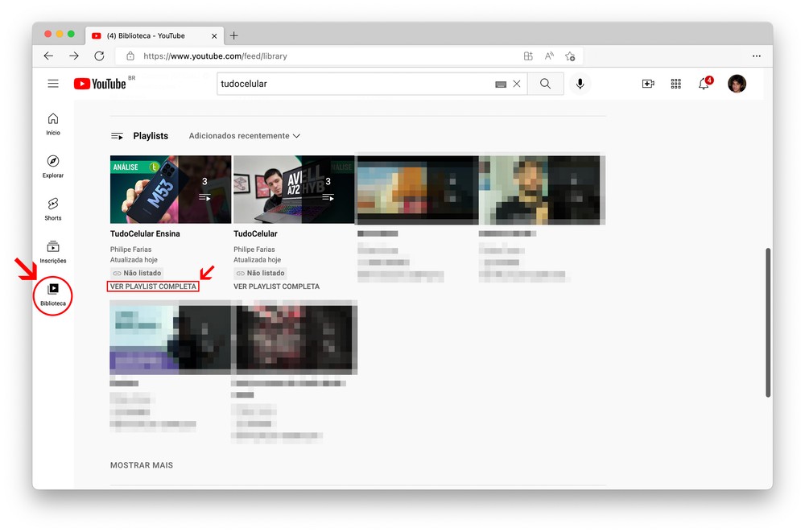Open the hamburger guide menu

(x=53, y=84)
